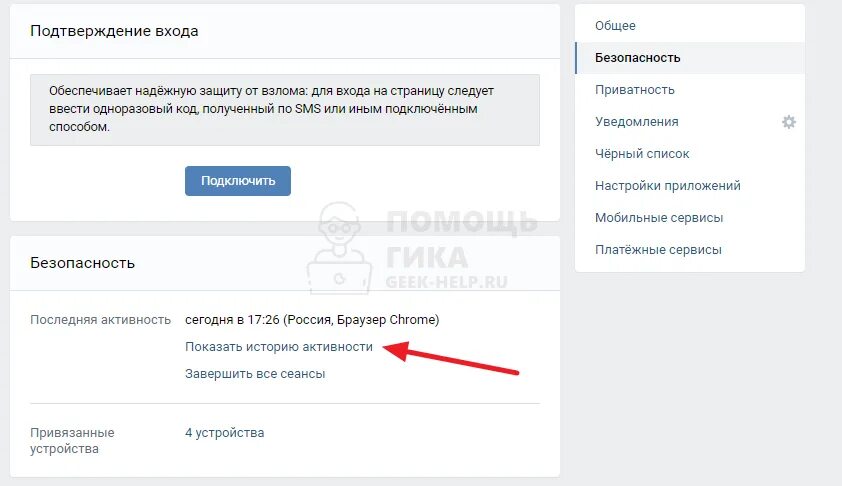Open notification settings gear icon
Screen dimensions: 842x486
coord(788,122)
